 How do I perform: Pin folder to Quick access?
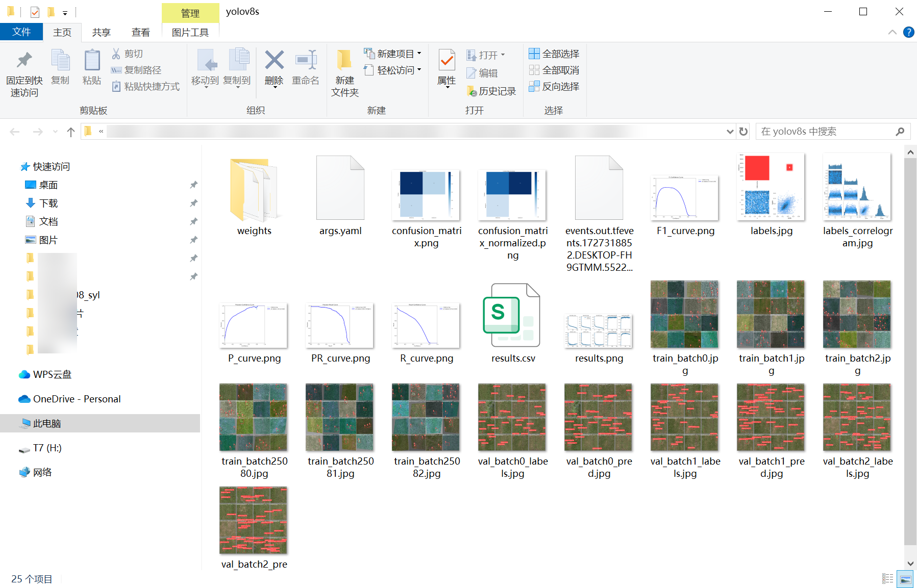coord(24,74)
